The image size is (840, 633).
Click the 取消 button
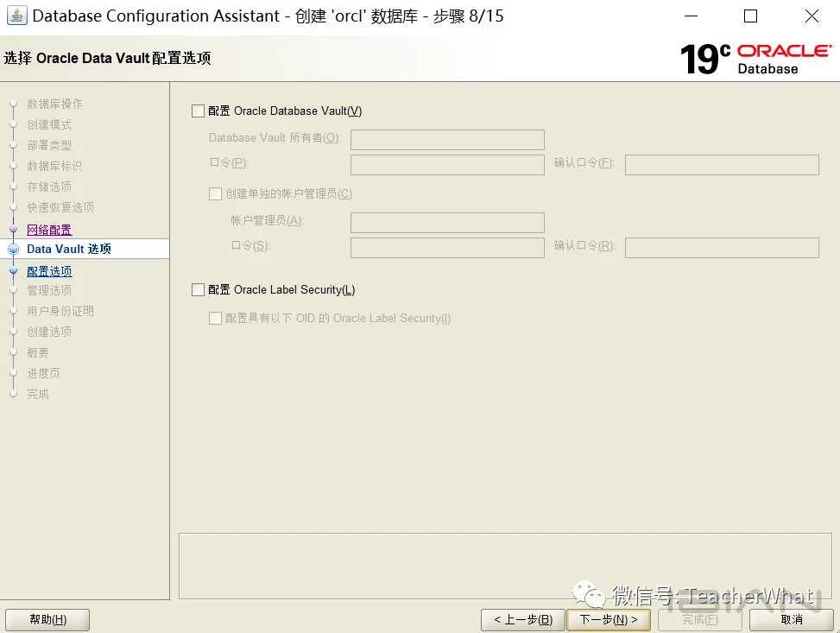tap(792, 619)
